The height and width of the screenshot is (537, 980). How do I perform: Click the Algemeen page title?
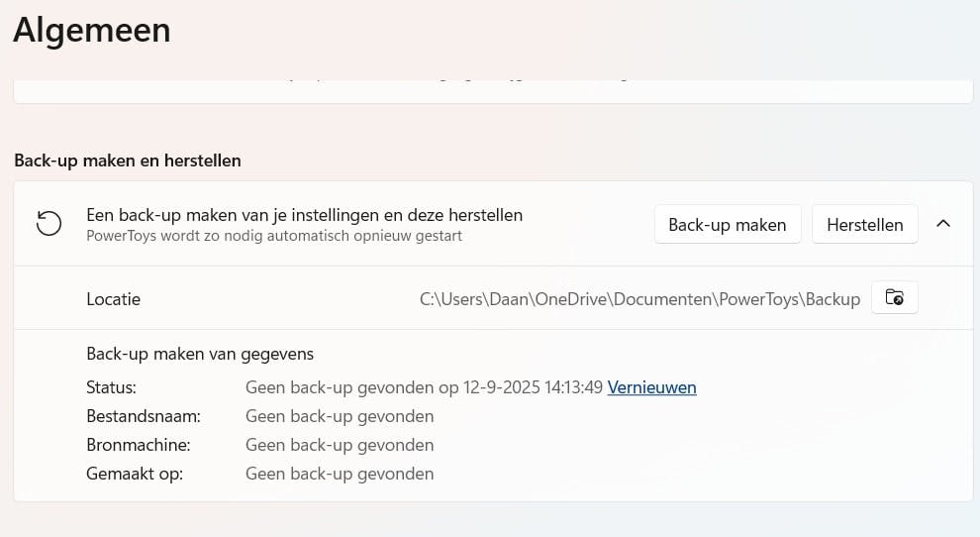[92, 30]
